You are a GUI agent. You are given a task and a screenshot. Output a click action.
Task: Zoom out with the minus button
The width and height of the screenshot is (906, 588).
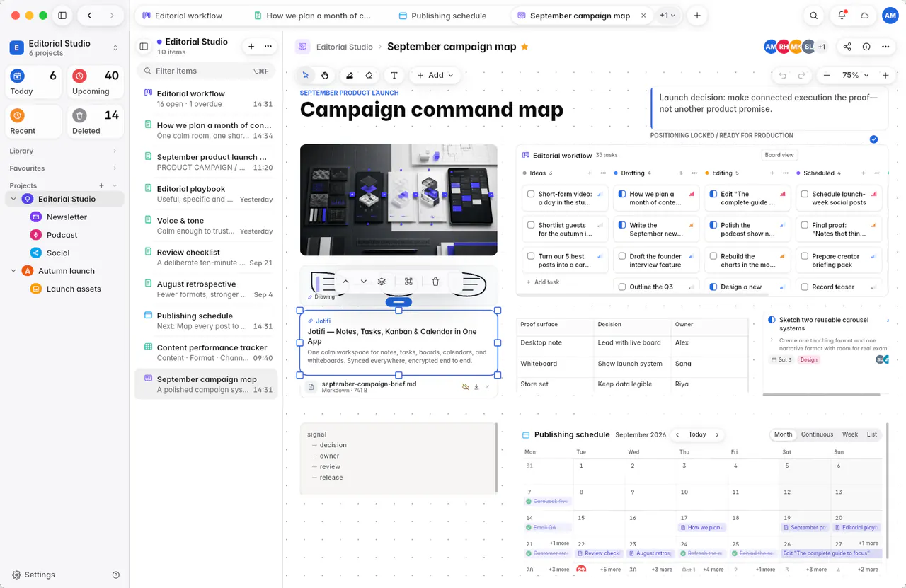point(827,75)
